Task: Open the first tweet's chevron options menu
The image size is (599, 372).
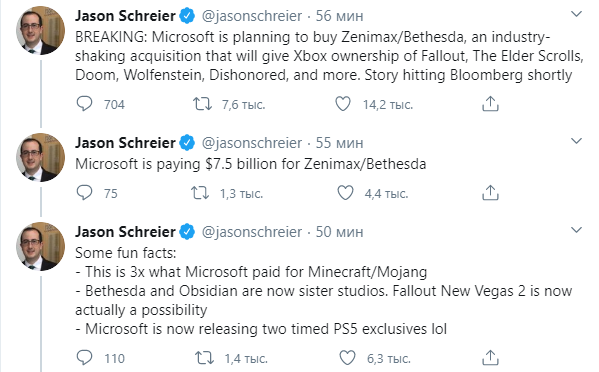Action: tap(576, 15)
